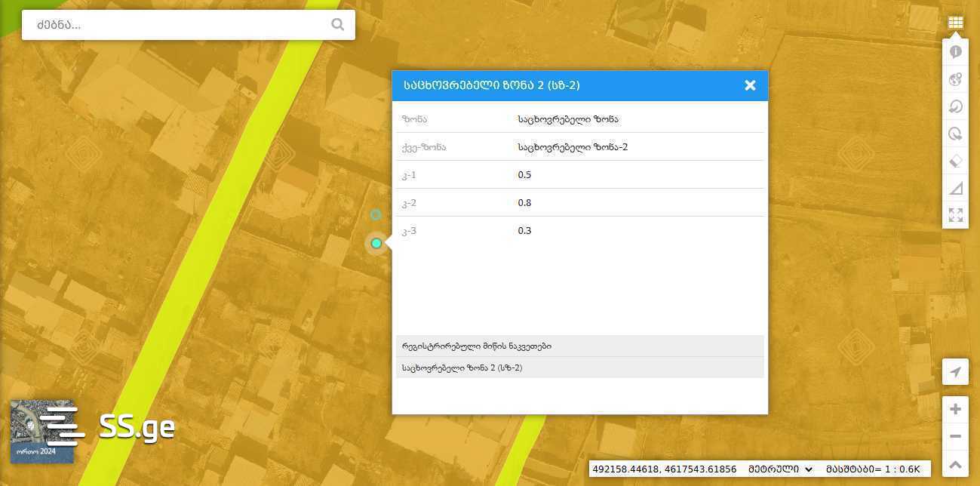The height and width of the screenshot is (486, 980).
Task: Select რეგისტრირებული მიწის ნაკვეთები layer row
Action: (579, 346)
